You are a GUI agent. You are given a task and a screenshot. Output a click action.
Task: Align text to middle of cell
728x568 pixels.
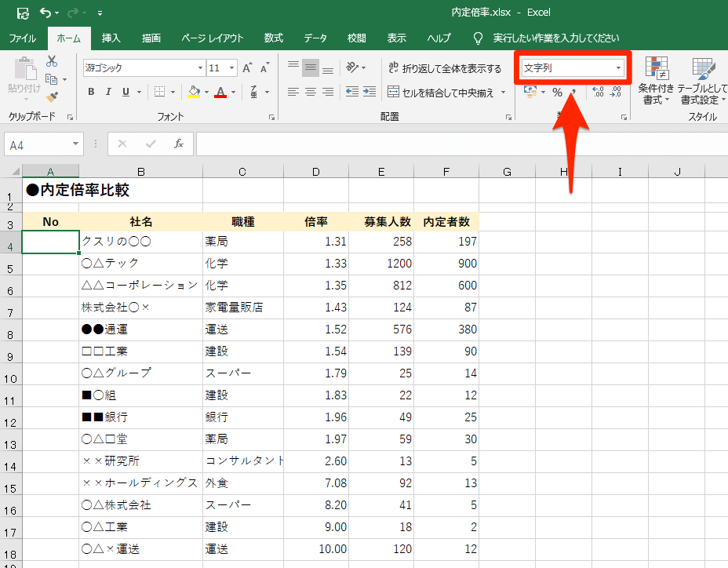click(311, 67)
